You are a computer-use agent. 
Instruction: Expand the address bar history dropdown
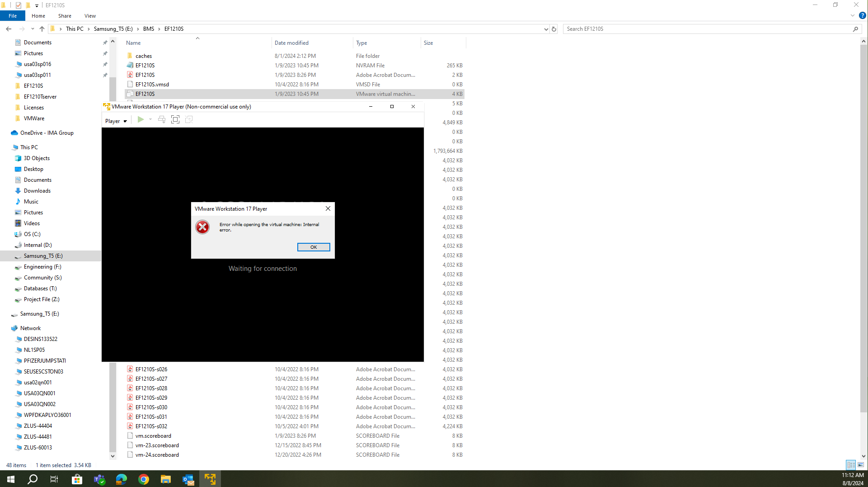(546, 29)
